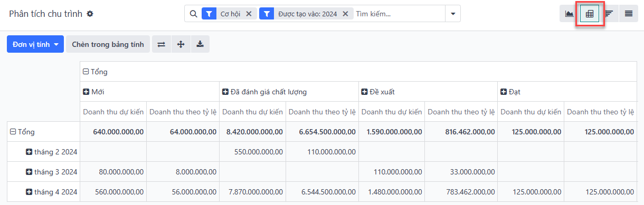Click the Tìm kiếm search field
The image size is (644, 205).
tap(399, 14)
